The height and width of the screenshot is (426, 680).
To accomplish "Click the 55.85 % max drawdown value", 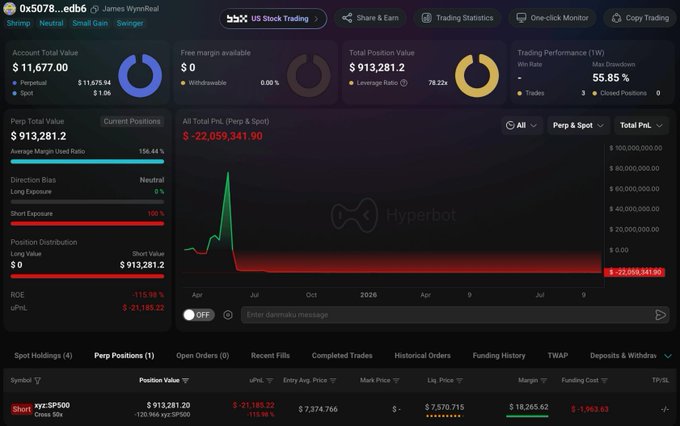I will point(611,78).
